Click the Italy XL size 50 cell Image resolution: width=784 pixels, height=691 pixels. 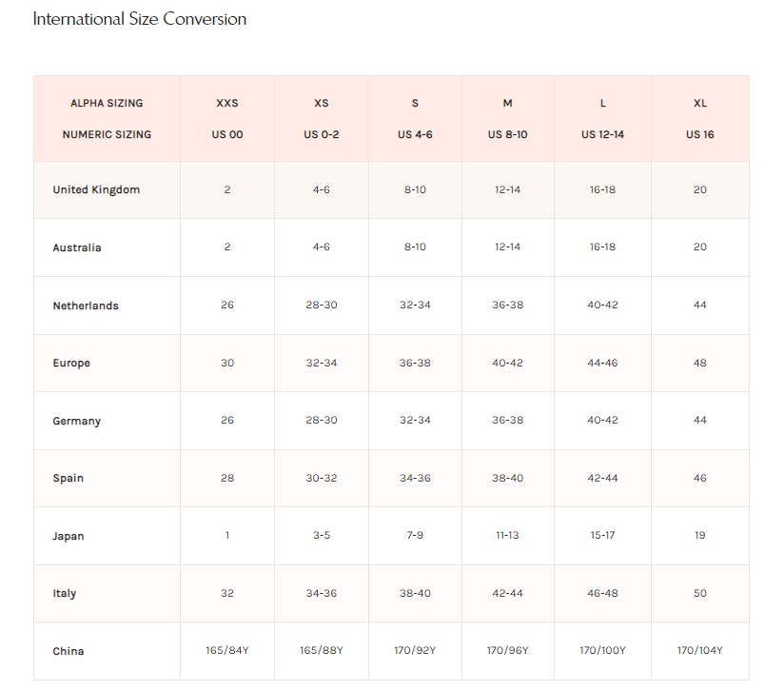pyautogui.click(x=700, y=594)
